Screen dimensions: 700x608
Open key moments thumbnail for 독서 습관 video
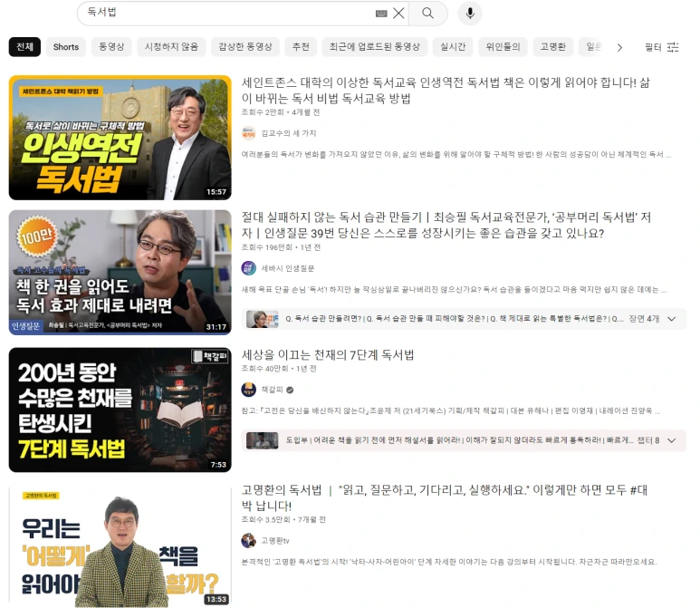(x=263, y=319)
